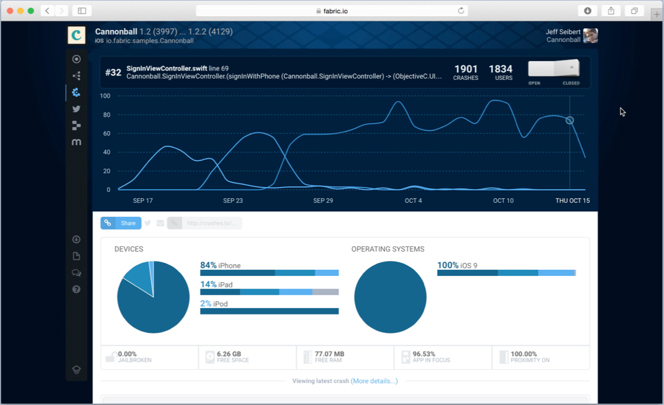Open the Cannonball app icon
This screenshot has height=405, width=664.
(77, 35)
